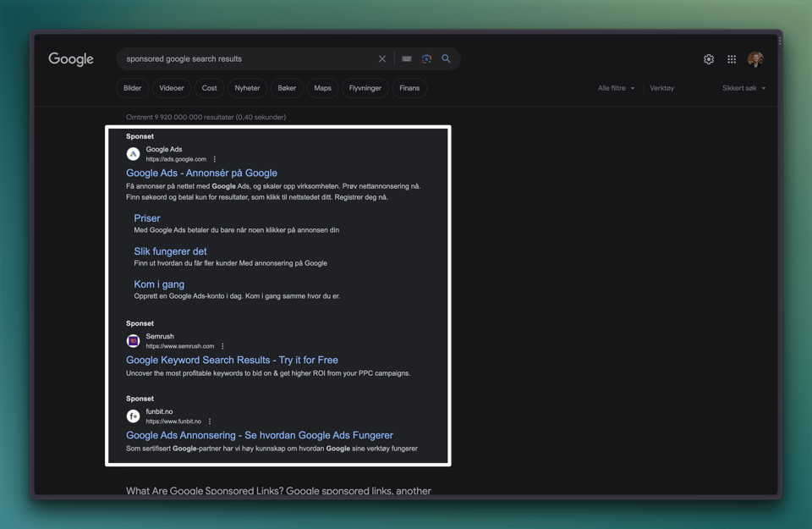Click the Google logo

tap(71, 59)
